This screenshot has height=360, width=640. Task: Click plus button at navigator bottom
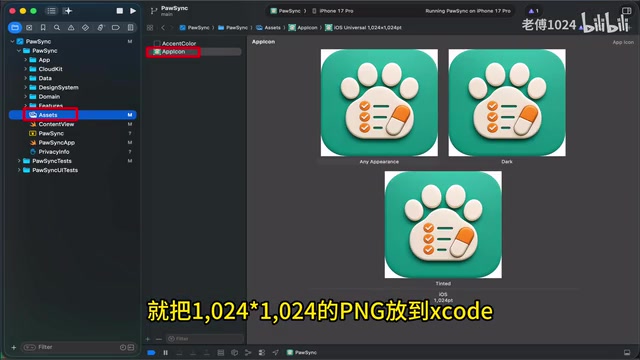tap(13, 348)
